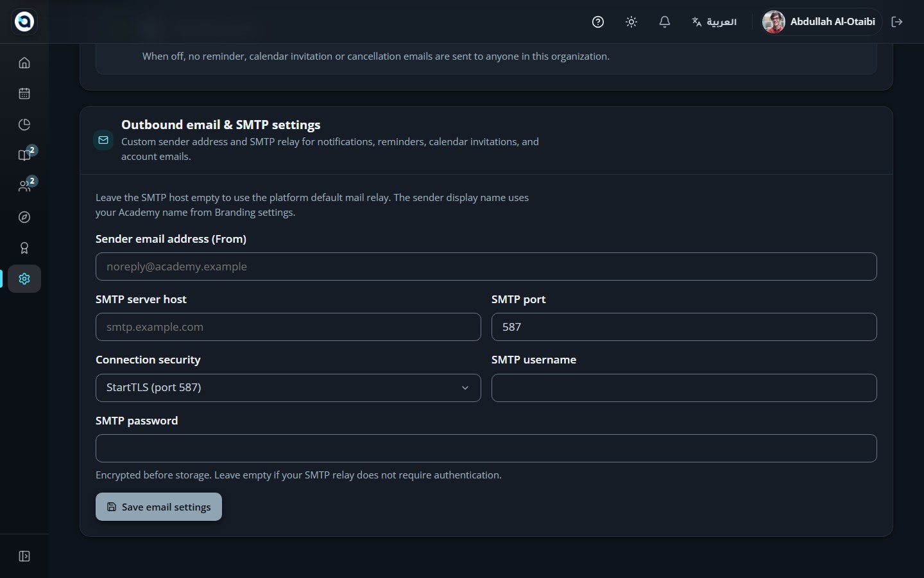Click the 'SMTP username' label
Image resolution: width=924 pixels, height=578 pixels.
tap(534, 360)
